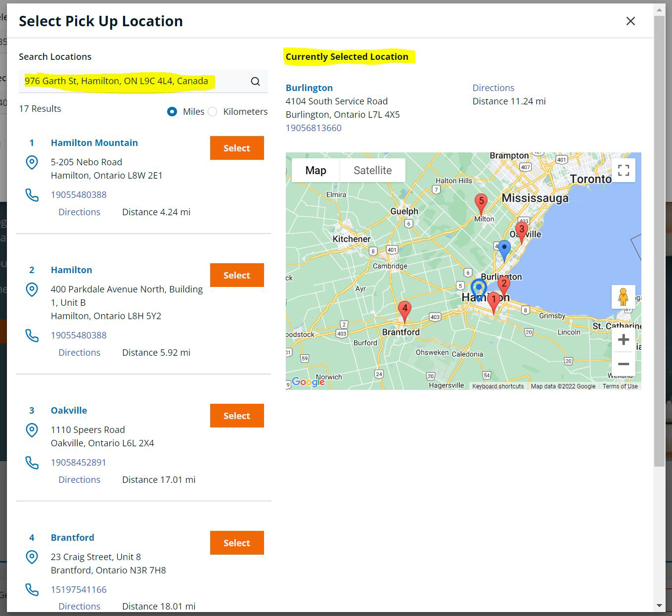
Task: Click the Toronto label on the map
Action: click(590, 179)
